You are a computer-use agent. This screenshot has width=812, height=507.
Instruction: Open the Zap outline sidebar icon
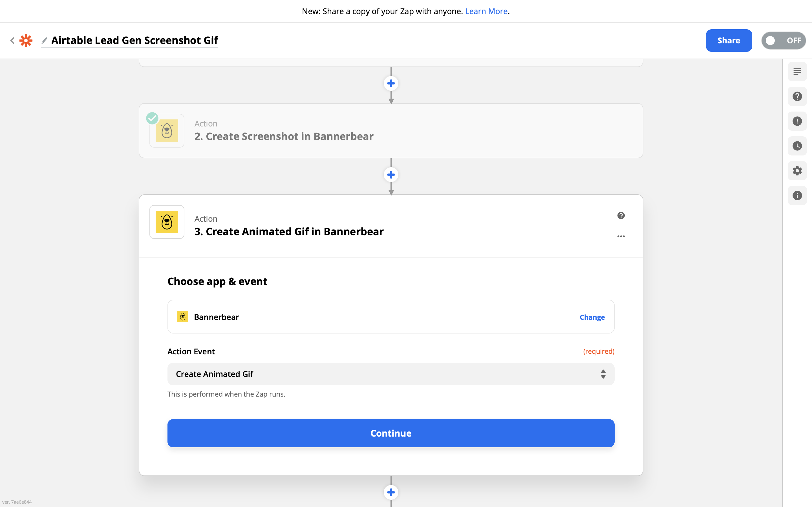pos(797,72)
